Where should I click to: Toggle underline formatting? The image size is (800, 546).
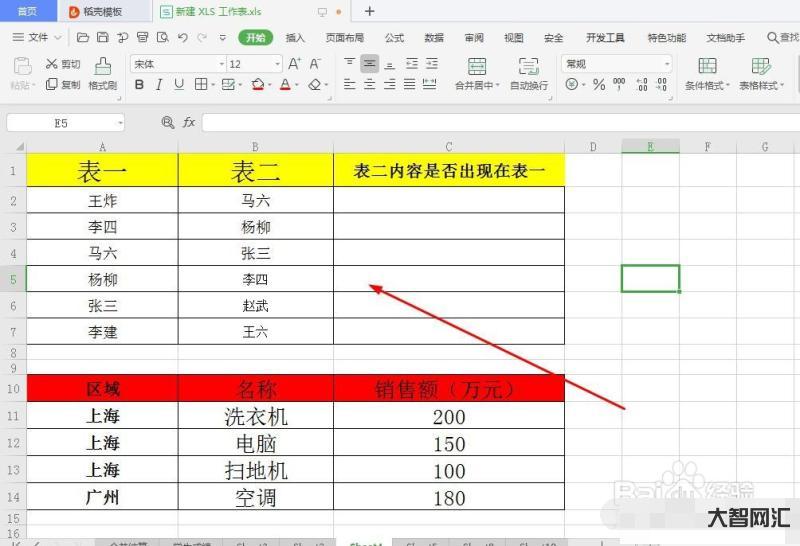(x=179, y=85)
